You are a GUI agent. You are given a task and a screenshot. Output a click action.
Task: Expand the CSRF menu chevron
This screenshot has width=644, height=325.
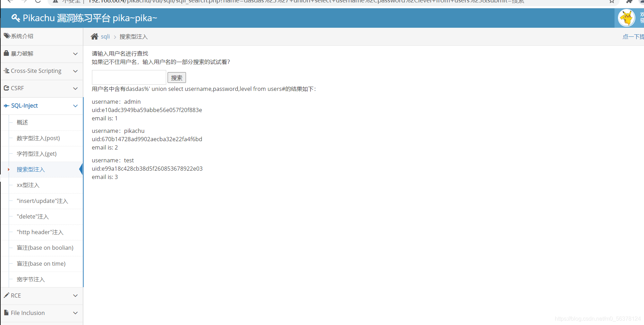tap(75, 88)
